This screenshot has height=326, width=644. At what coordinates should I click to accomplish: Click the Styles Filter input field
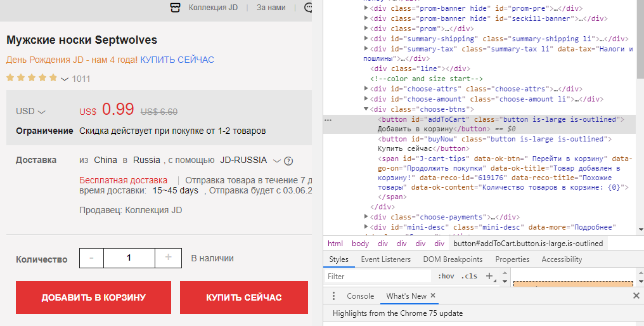pos(378,277)
